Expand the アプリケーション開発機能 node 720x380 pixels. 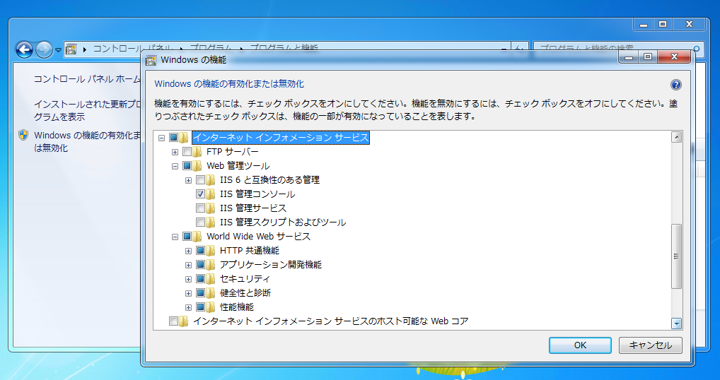coord(188,265)
